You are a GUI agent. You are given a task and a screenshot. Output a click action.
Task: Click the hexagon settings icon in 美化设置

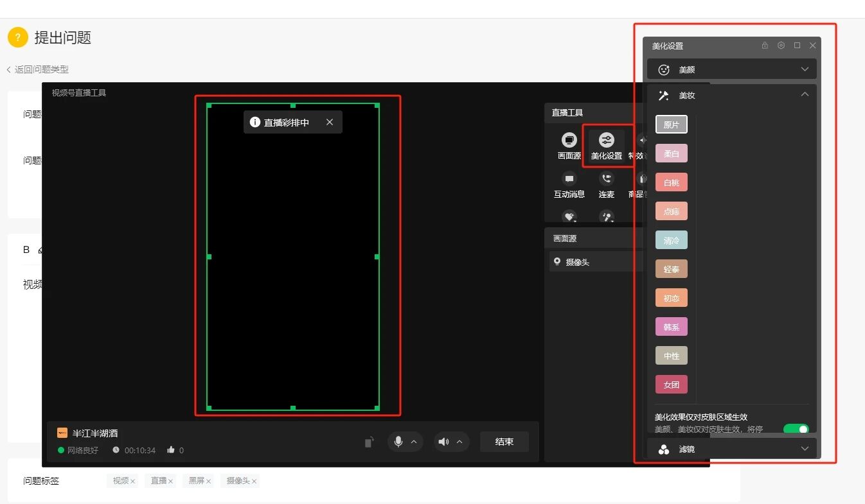pyautogui.click(x=781, y=46)
